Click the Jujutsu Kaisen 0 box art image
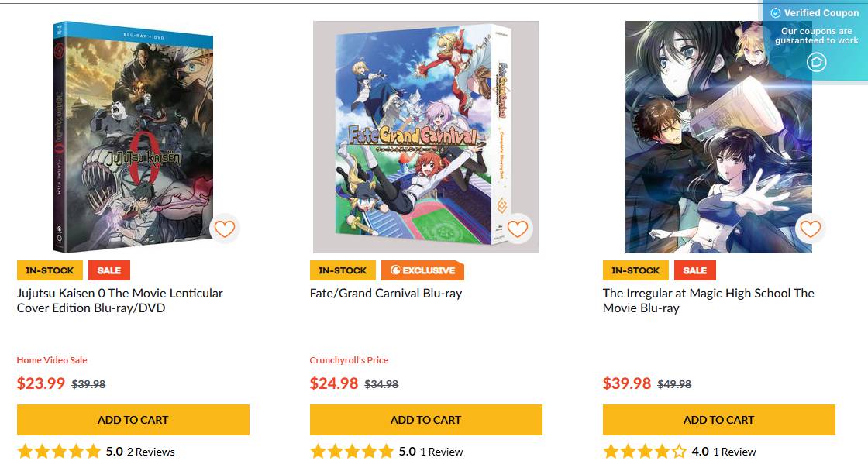Screen dimensions: 868x471 tap(132, 136)
